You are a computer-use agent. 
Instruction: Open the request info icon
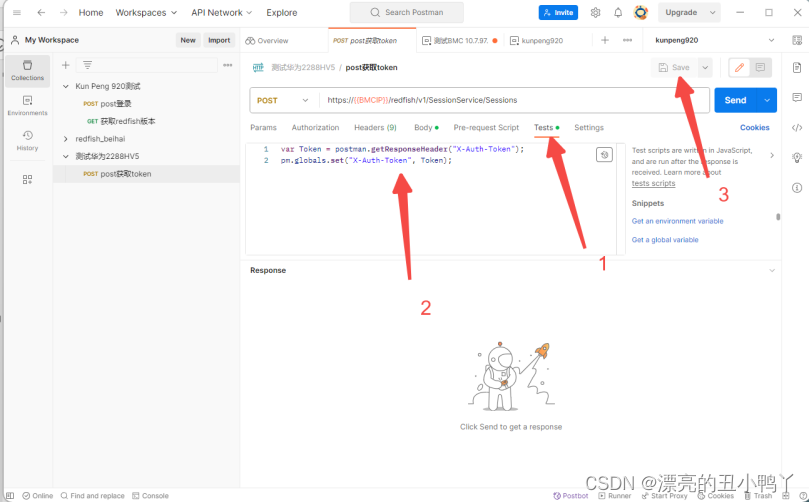(x=797, y=188)
